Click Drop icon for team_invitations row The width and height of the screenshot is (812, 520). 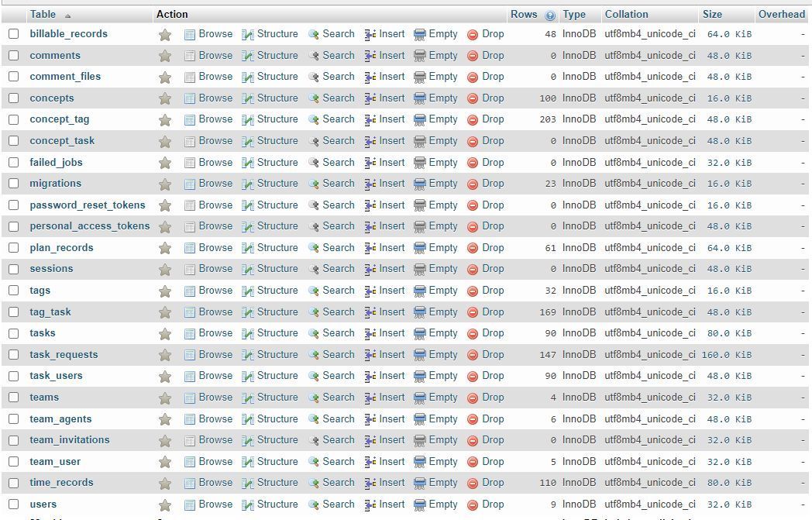[x=473, y=441]
